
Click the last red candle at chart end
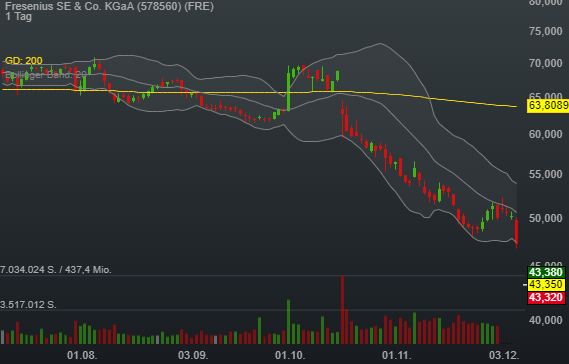516,231
